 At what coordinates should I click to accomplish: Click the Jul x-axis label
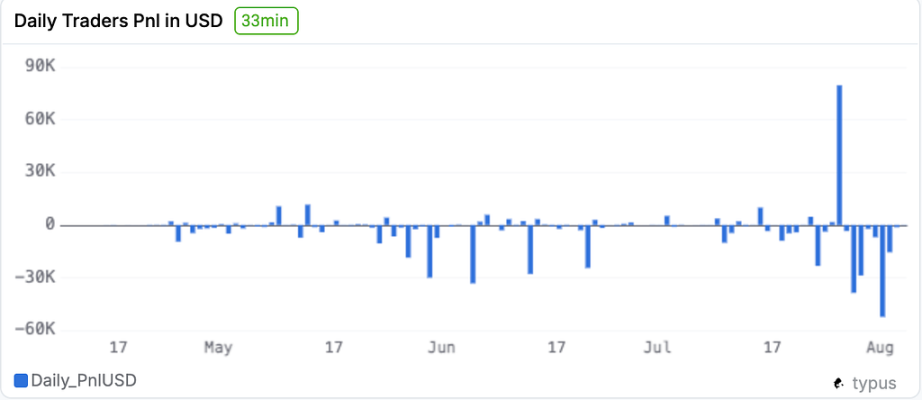click(657, 348)
